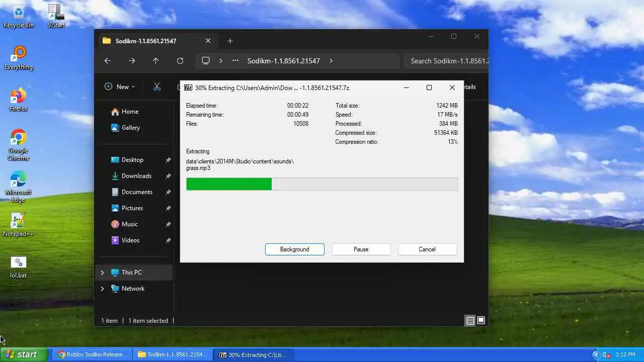
Task: Switch Explorer to large thumbnails view
Action: (481, 321)
